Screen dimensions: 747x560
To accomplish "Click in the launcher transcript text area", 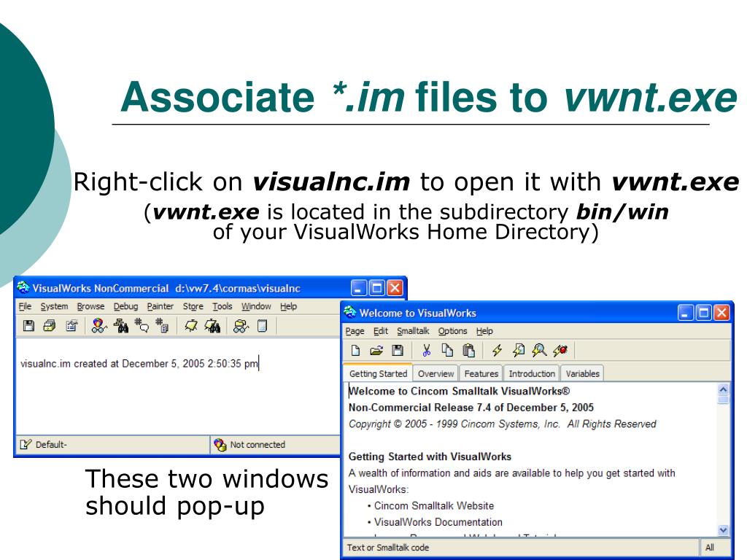I will pos(178,386).
